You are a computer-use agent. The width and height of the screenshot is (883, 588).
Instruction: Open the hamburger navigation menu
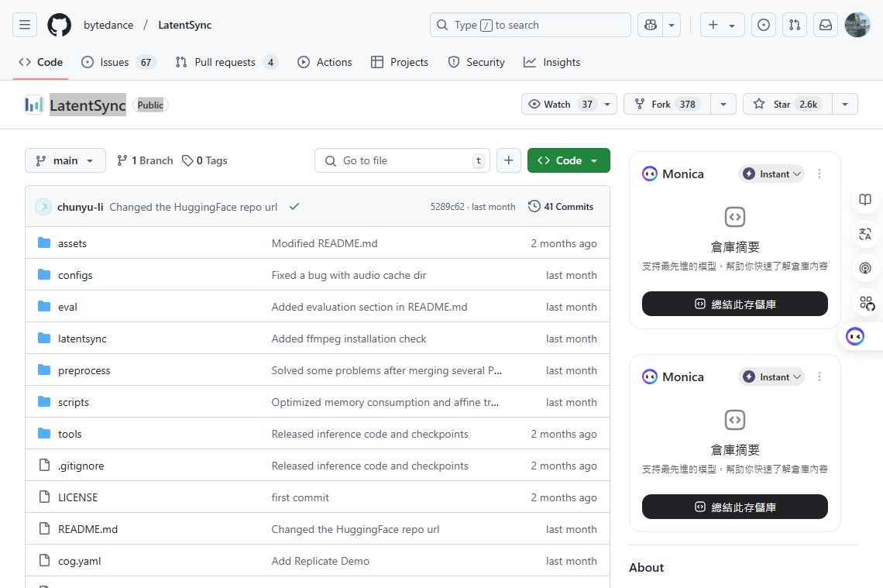pos(25,25)
